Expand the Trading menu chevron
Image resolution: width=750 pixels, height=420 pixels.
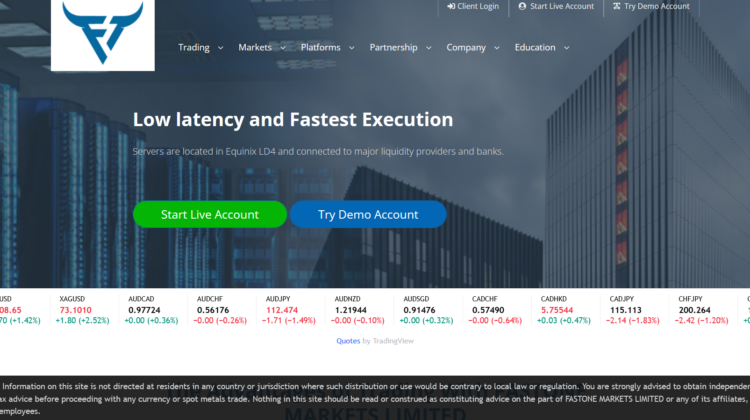click(x=221, y=48)
